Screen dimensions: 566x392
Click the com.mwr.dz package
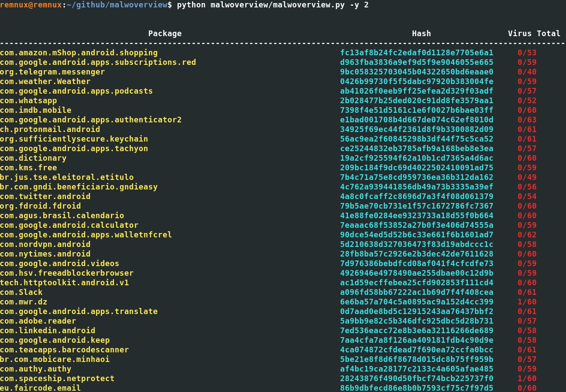click(x=24, y=302)
